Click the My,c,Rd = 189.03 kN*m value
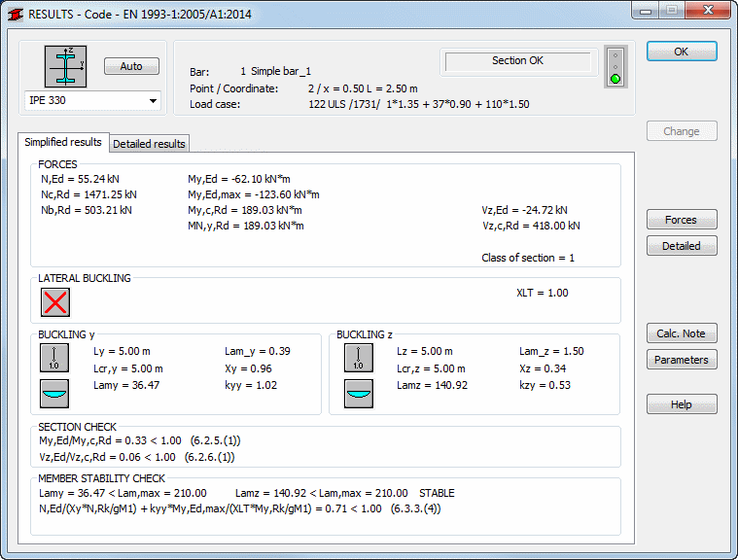 245,210
